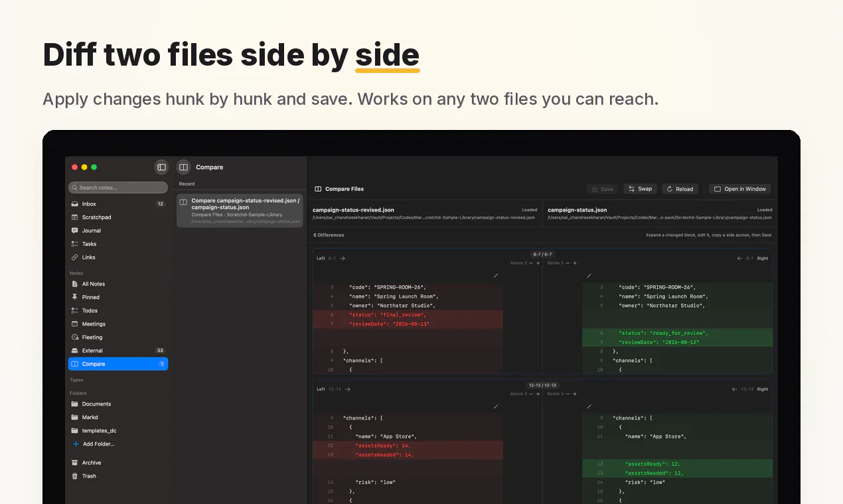The image size is (843, 504).
Task: Click the added line "assetsReady": 12
Action: point(652,464)
